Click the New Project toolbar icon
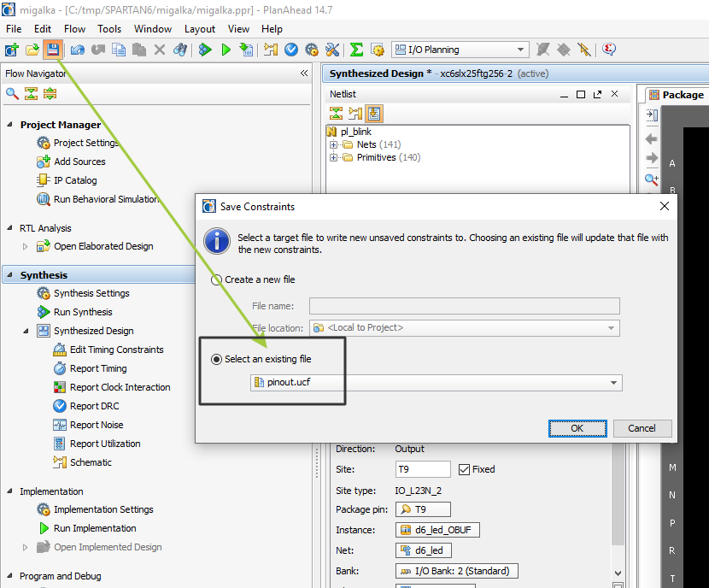This screenshot has height=588, width=709. (11, 50)
